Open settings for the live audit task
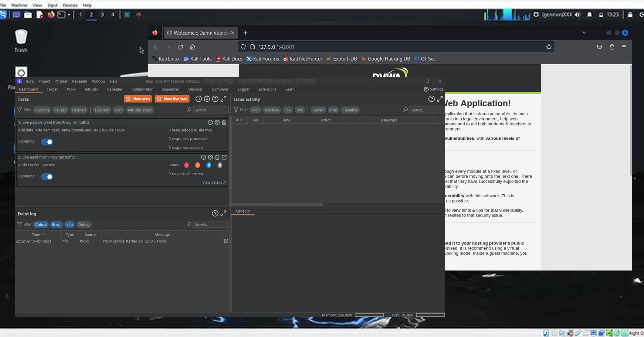 210,157
